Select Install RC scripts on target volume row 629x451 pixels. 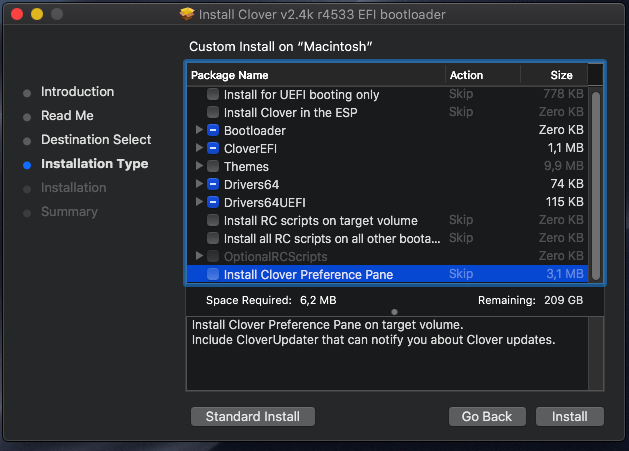click(388, 220)
